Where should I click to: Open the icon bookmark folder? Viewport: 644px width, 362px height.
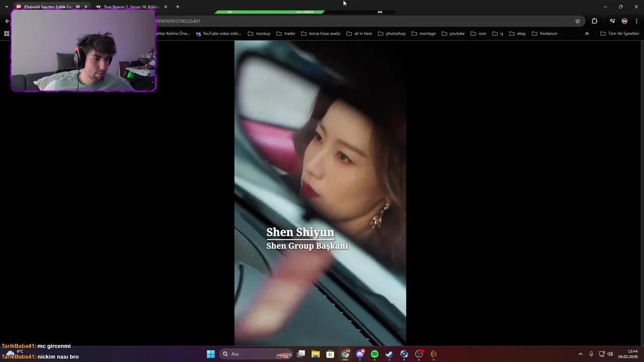tap(478, 34)
